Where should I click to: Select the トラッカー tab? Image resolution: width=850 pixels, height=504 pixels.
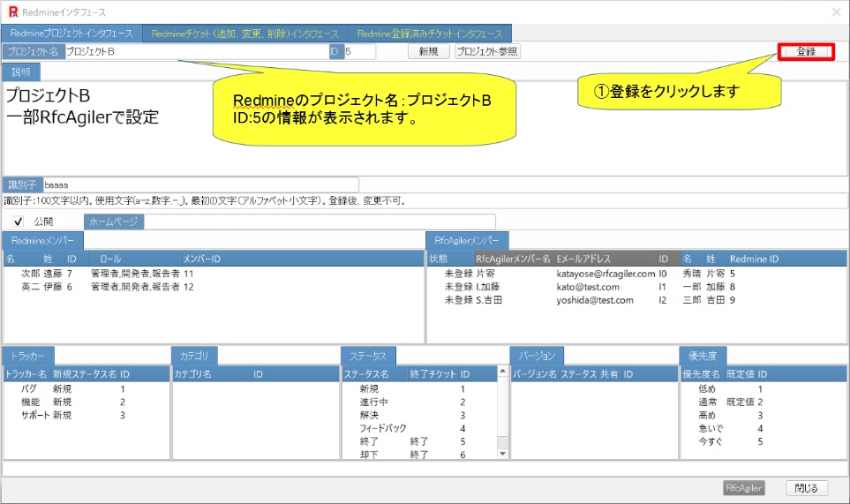(x=28, y=356)
